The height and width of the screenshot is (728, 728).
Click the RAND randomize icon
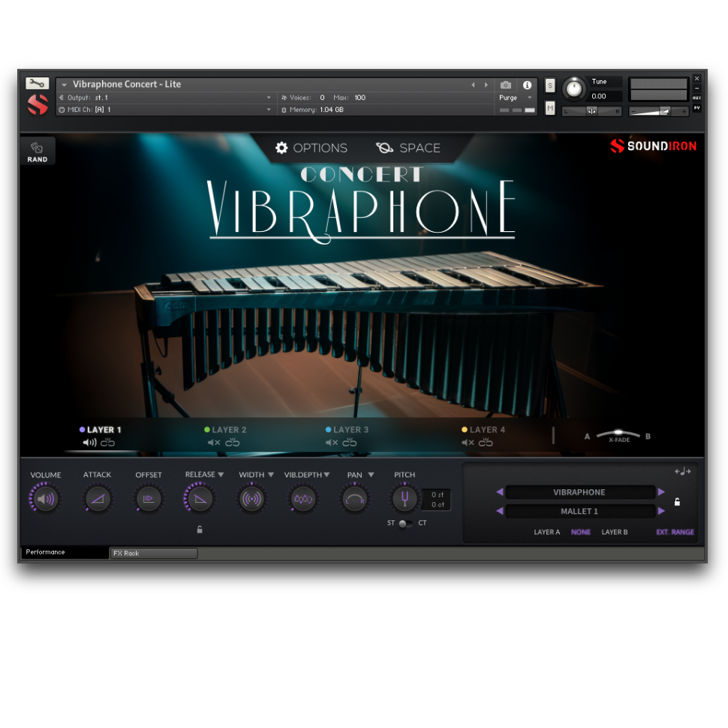click(38, 149)
